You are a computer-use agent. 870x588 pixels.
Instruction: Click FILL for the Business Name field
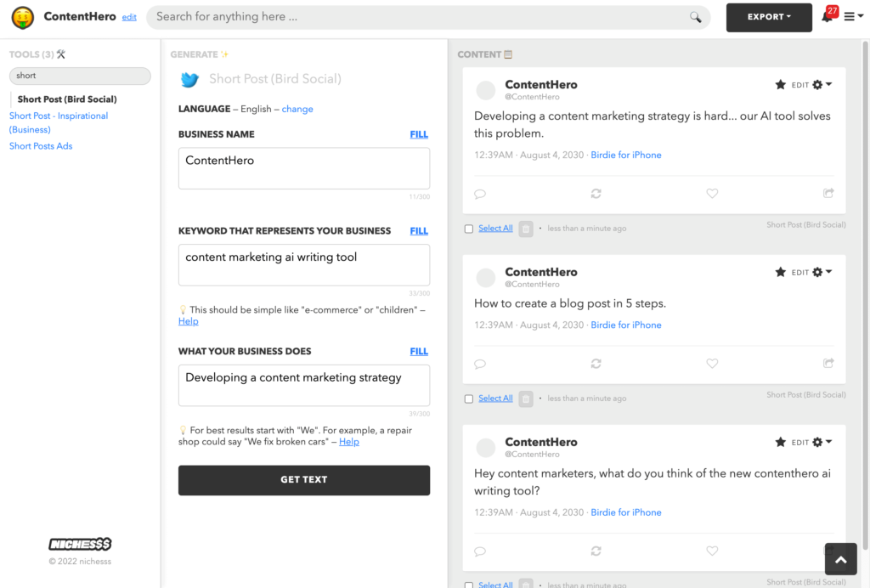[419, 135]
